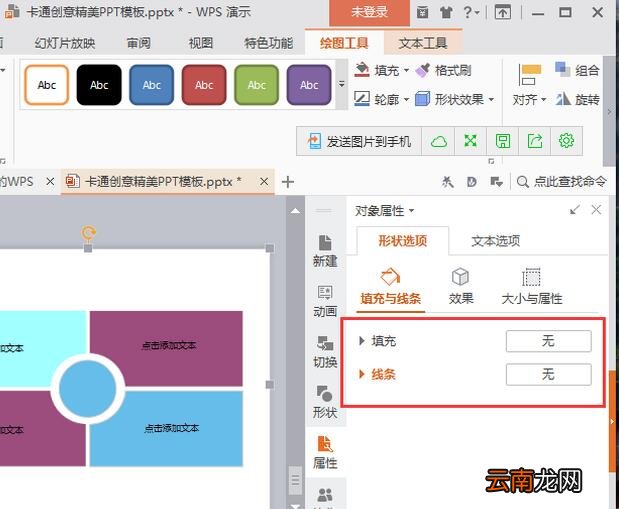This screenshot has width=619, height=509.
Task: Open 形状效果 shape effects menu
Action: pyautogui.click(x=455, y=99)
